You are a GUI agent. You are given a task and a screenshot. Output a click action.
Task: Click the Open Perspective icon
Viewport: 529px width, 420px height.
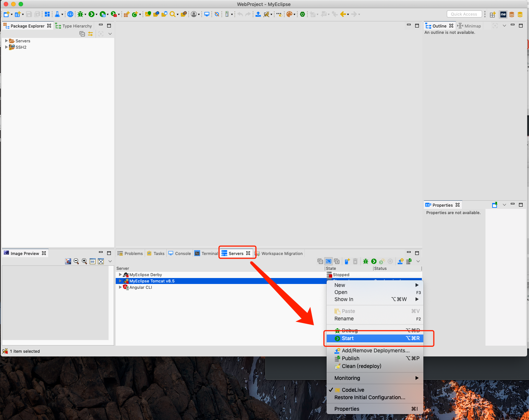[x=493, y=14]
